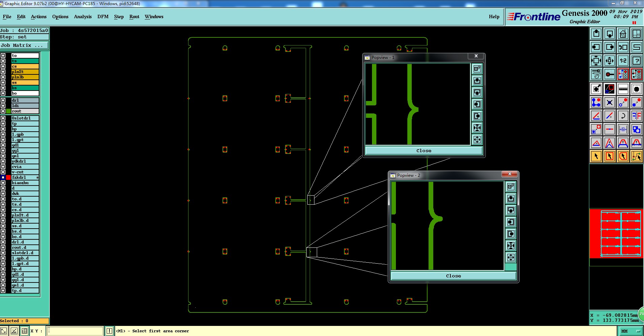Click the net select arrow icon

point(637,156)
